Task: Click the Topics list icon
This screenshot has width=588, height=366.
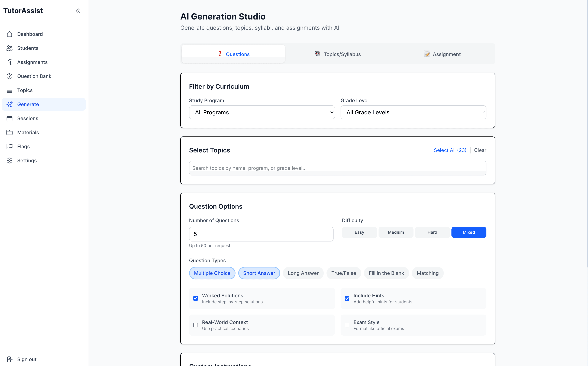Action: (x=9, y=90)
